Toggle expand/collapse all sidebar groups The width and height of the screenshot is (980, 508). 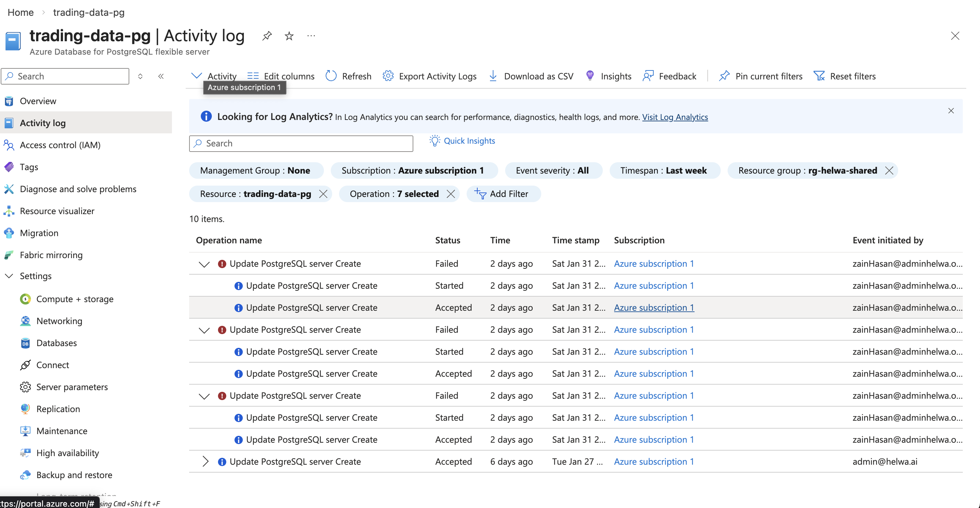tap(140, 76)
